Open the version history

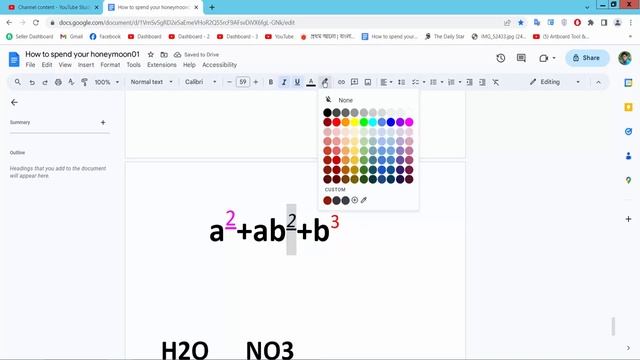pyautogui.click(x=501, y=58)
